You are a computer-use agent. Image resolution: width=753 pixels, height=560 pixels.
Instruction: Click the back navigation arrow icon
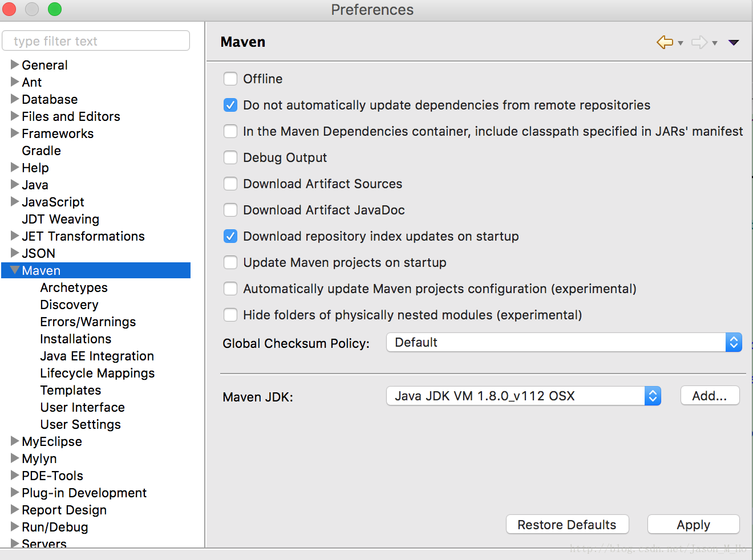(665, 42)
